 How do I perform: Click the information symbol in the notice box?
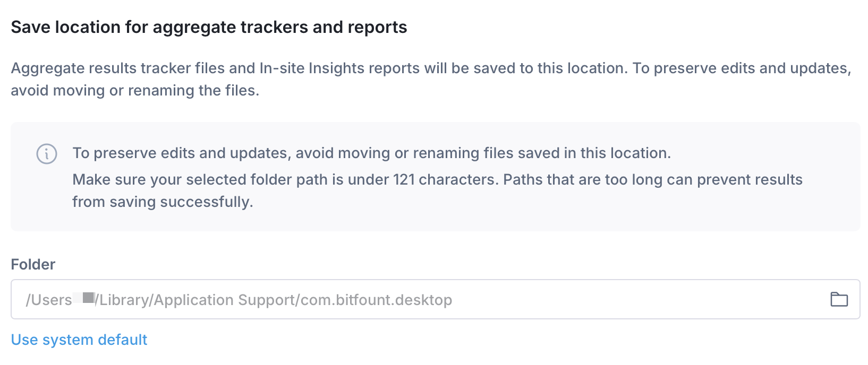tap(47, 154)
